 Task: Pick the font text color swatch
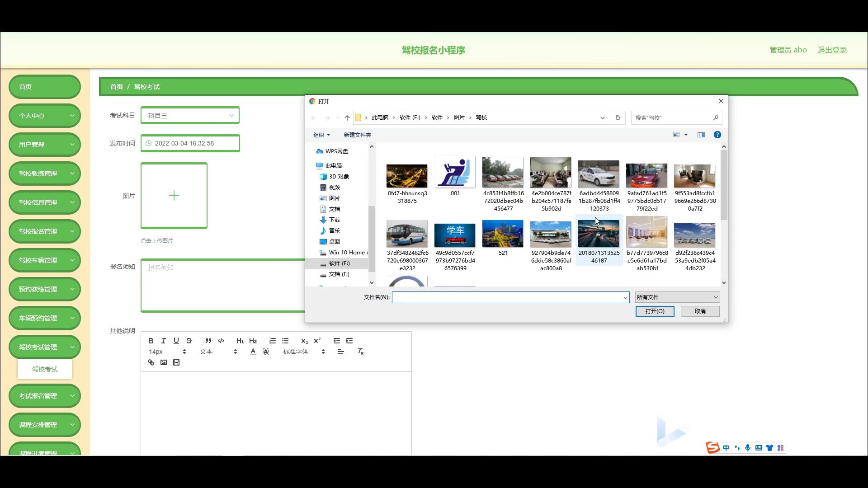(253, 352)
